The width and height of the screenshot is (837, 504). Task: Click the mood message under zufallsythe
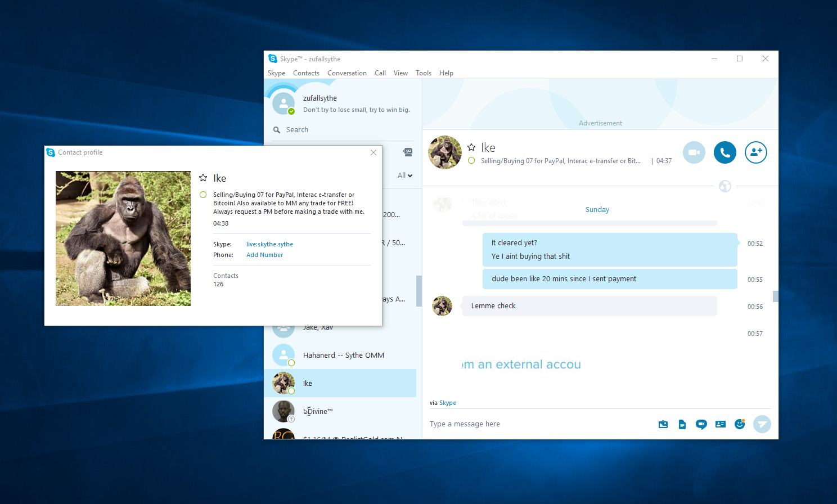coord(356,110)
